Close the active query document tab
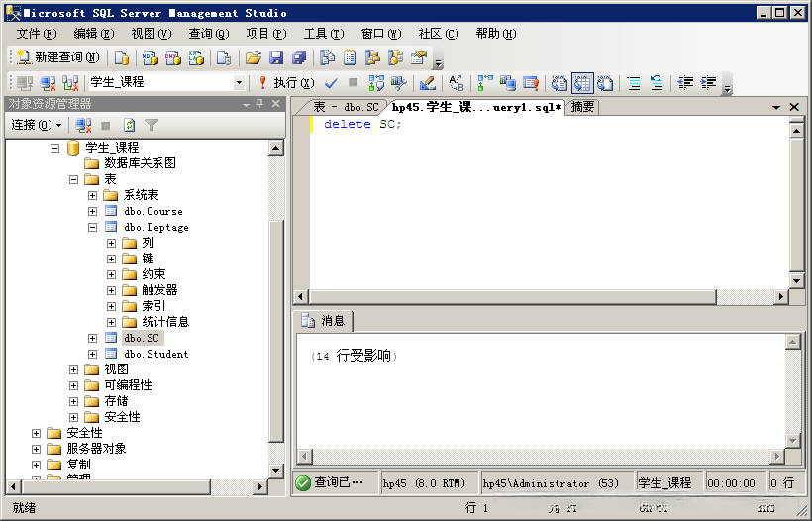The height and width of the screenshot is (521, 812). click(x=794, y=107)
